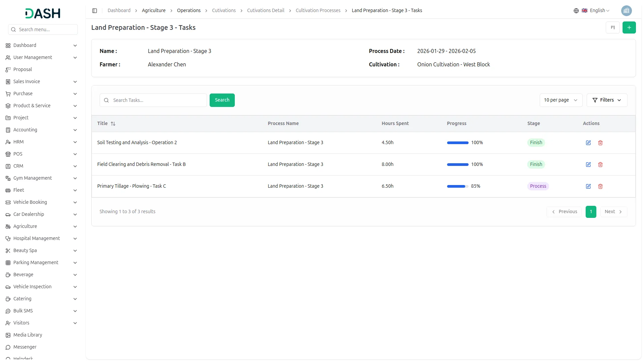Click the Next pagination button
This screenshot has width=644, height=362.
coord(613,212)
